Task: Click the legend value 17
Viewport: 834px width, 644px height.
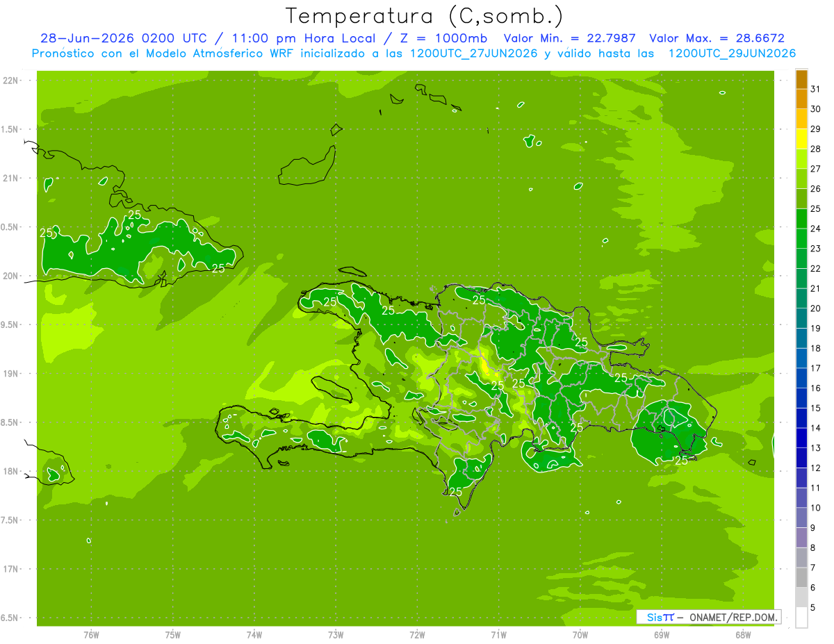Action: click(816, 368)
